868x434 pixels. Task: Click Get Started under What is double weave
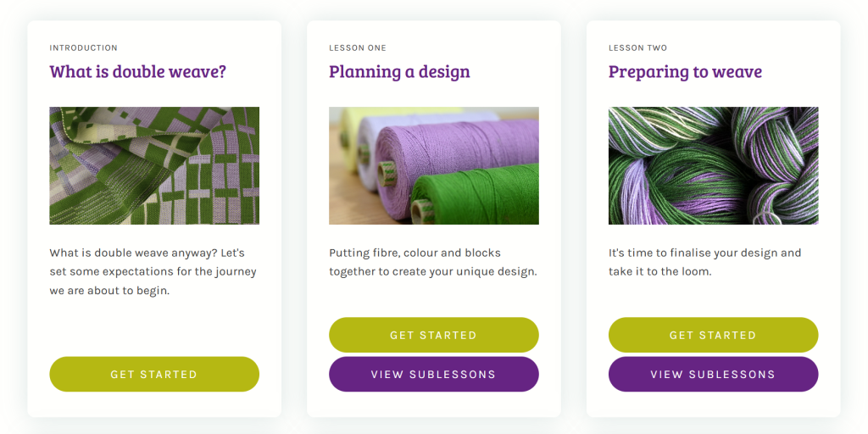154,374
